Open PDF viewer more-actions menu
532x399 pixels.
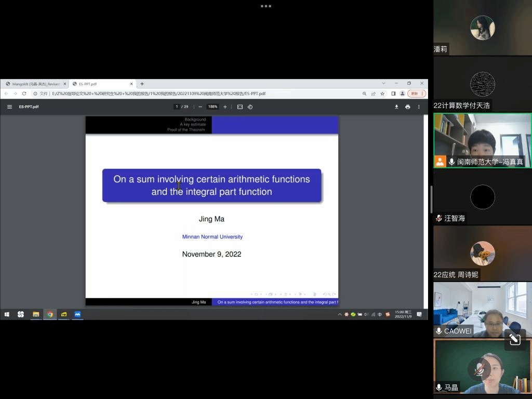[419, 107]
